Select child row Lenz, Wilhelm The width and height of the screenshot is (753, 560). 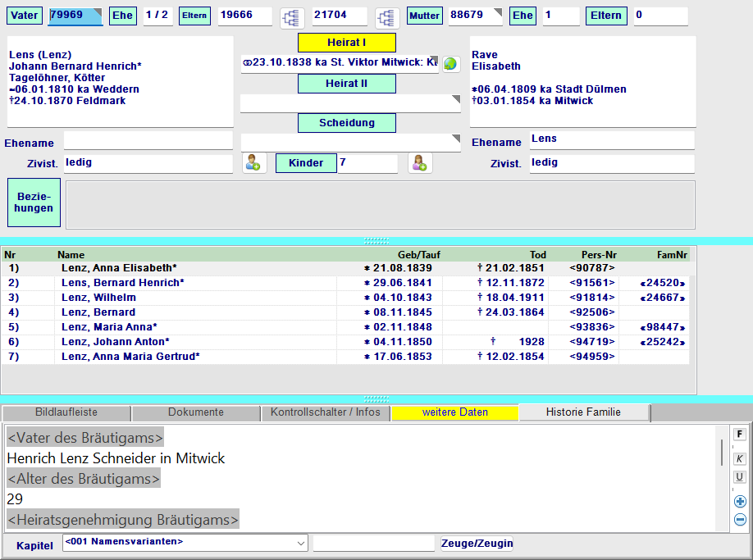point(98,298)
